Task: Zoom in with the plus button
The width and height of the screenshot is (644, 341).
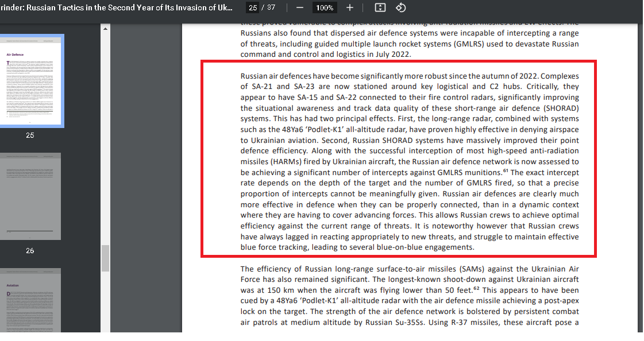Action: pyautogui.click(x=349, y=8)
